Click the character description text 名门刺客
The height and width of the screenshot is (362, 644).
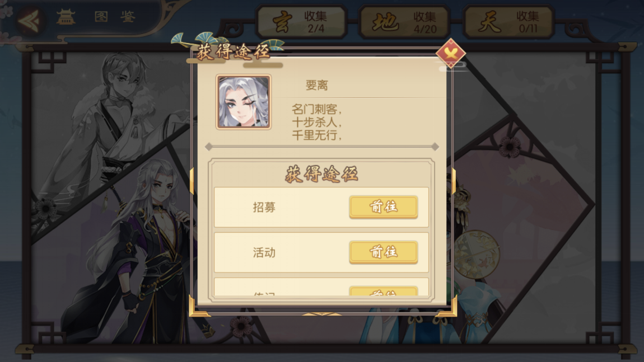pos(316,109)
